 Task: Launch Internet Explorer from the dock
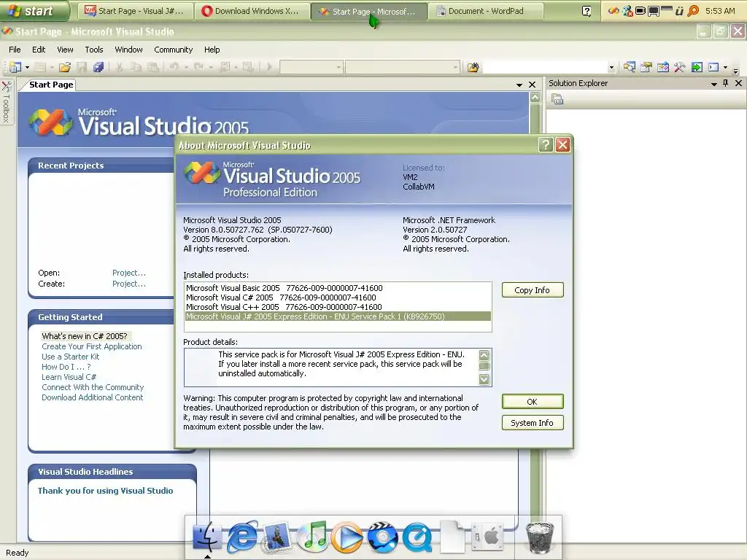(242, 537)
